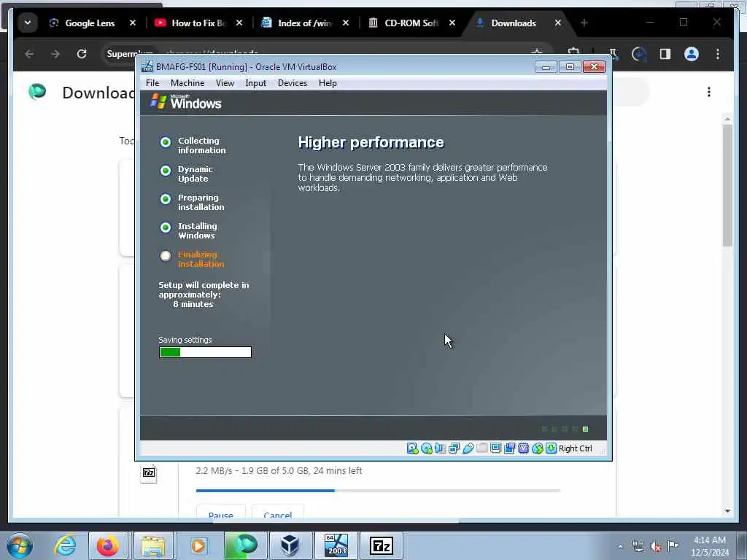Click the Installing Windows step indicator

coord(166,227)
